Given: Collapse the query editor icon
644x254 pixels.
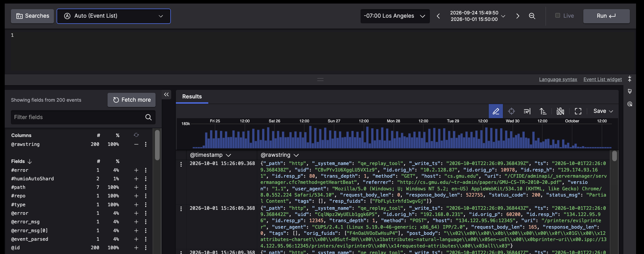Looking at the screenshot, I should tap(630, 79).
